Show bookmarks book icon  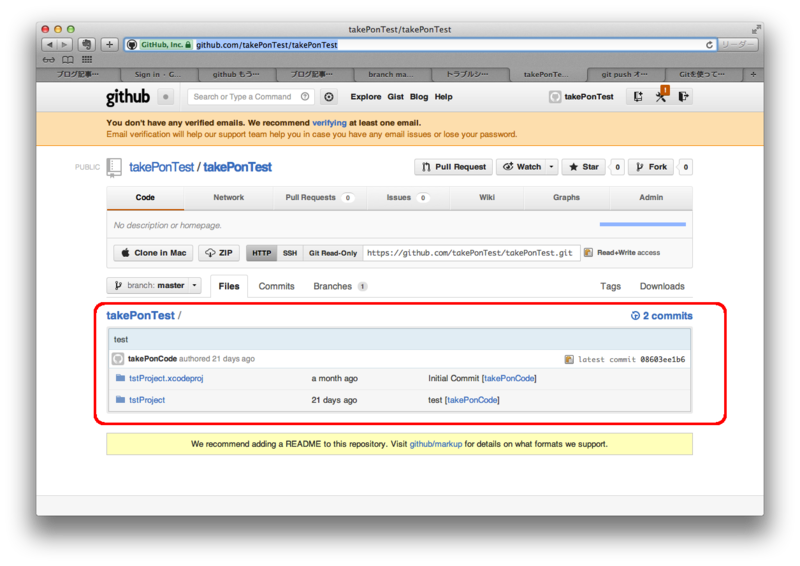[68, 60]
